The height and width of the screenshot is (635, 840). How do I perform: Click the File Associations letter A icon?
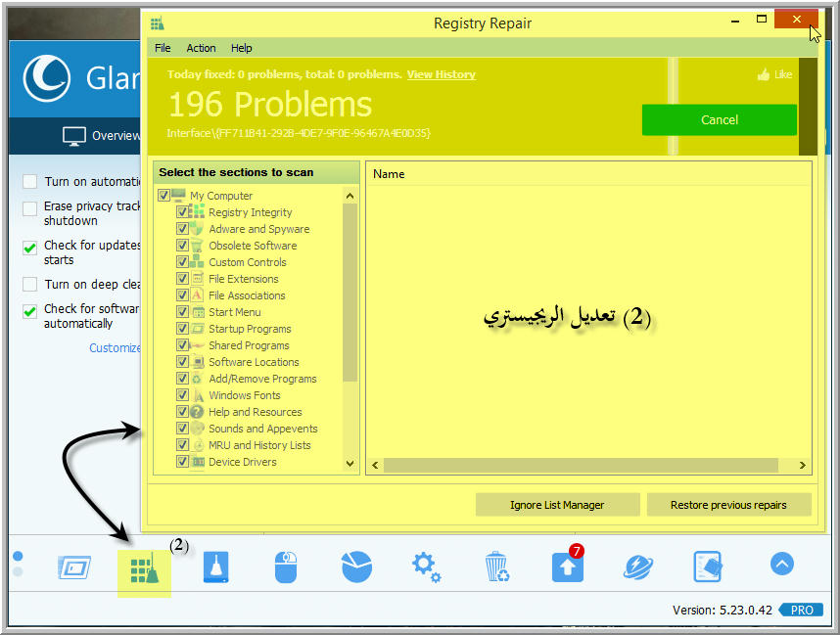tap(197, 295)
